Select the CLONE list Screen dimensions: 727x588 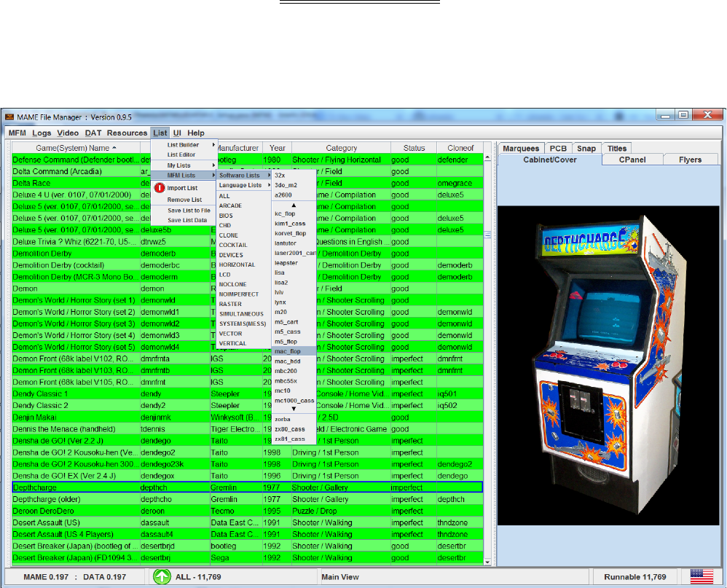[x=244, y=235]
